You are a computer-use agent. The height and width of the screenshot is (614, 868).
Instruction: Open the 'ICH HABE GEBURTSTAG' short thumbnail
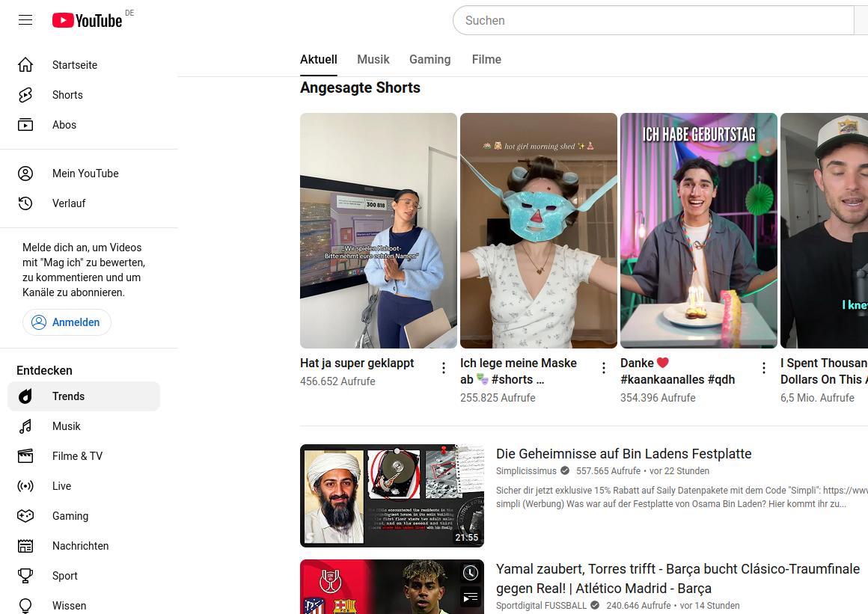tap(698, 230)
